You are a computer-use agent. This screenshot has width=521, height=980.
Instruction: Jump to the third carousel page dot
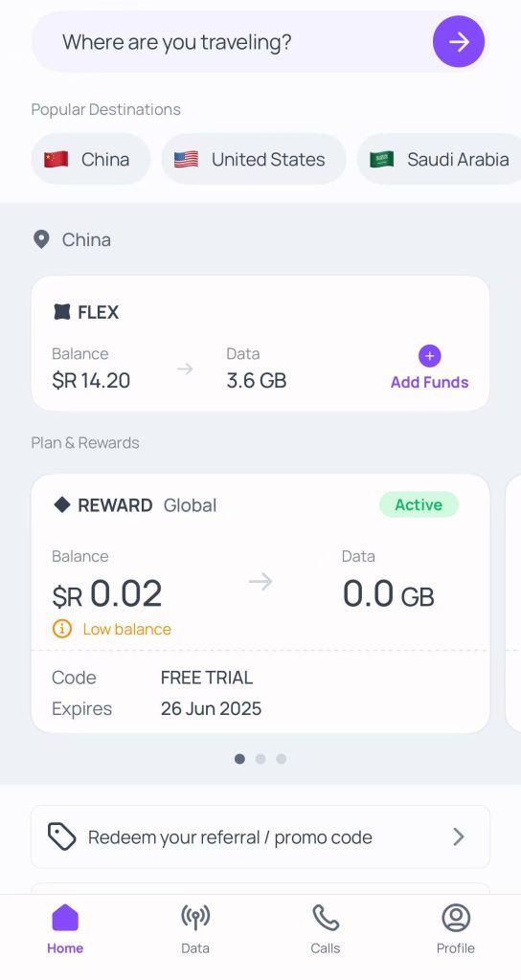tap(282, 759)
